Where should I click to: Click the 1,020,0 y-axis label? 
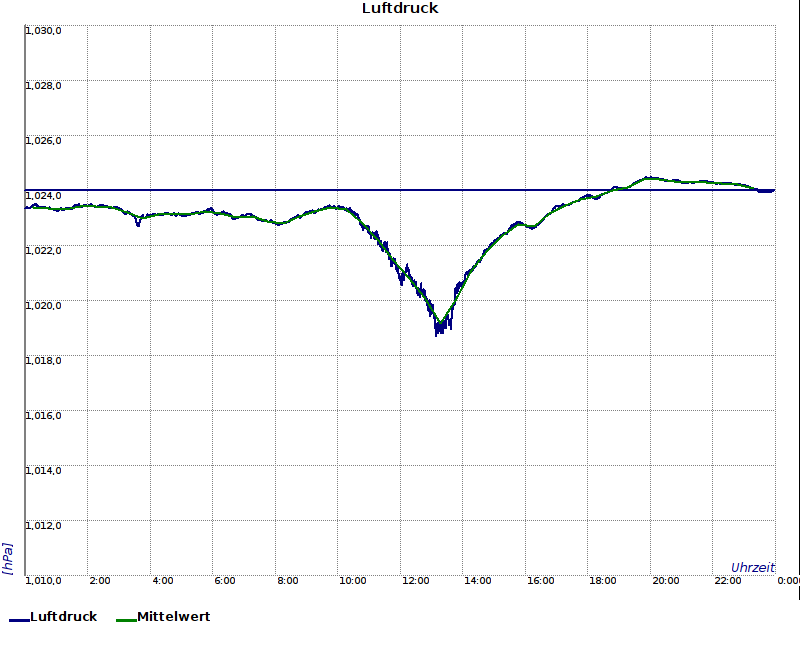tap(43, 306)
